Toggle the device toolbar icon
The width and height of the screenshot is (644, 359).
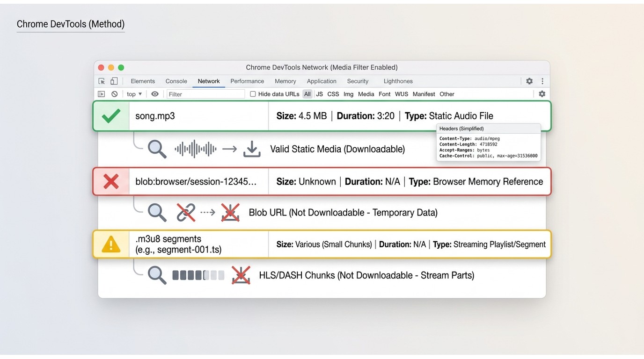[114, 81]
